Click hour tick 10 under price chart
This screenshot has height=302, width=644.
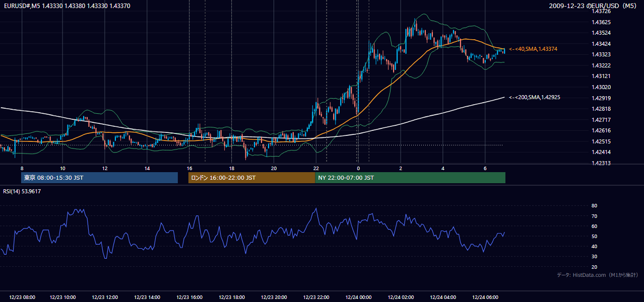62,168
